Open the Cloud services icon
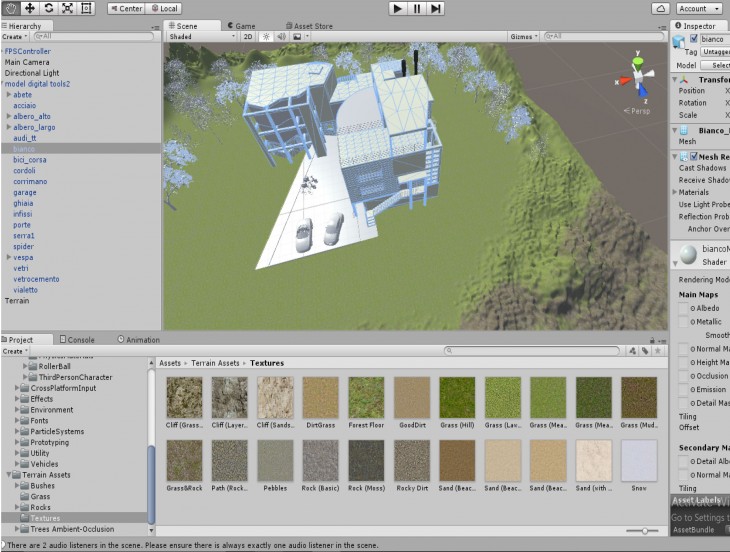The width and height of the screenshot is (730, 552). [x=660, y=8]
